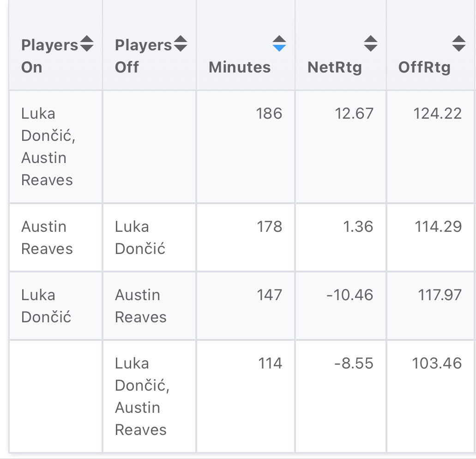The width and height of the screenshot is (476, 459).
Task: Select the 114 minutes cell
Action: click(x=270, y=363)
